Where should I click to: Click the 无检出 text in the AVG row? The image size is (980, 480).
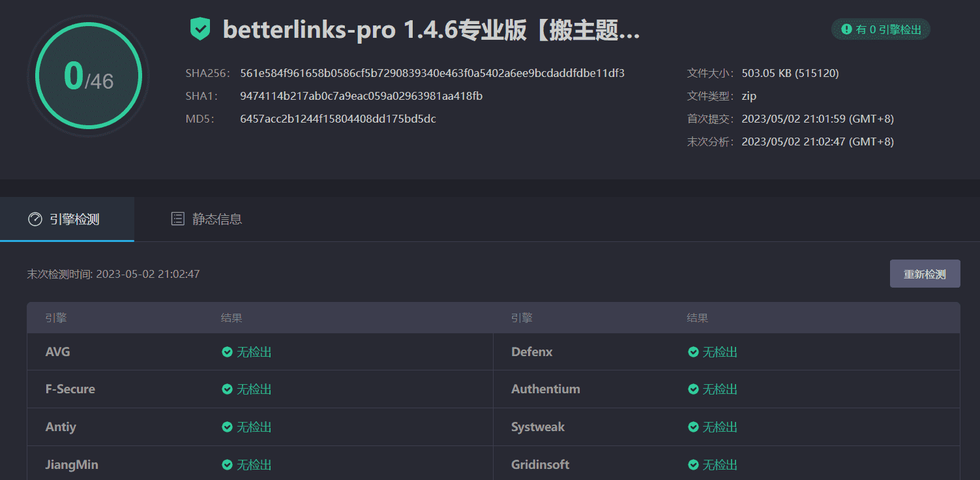click(254, 352)
